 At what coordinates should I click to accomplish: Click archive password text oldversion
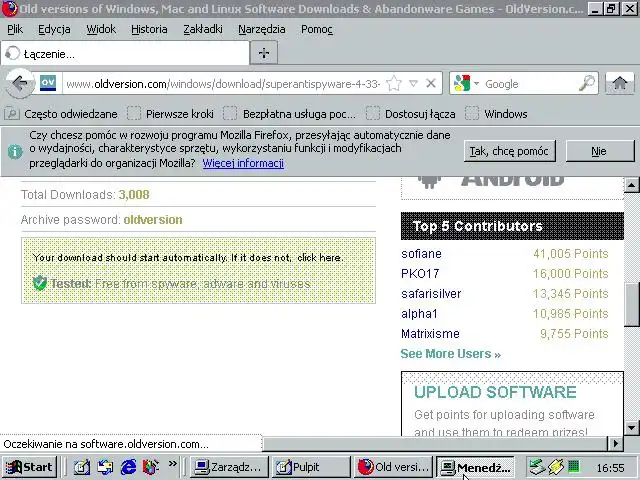coord(153,220)
